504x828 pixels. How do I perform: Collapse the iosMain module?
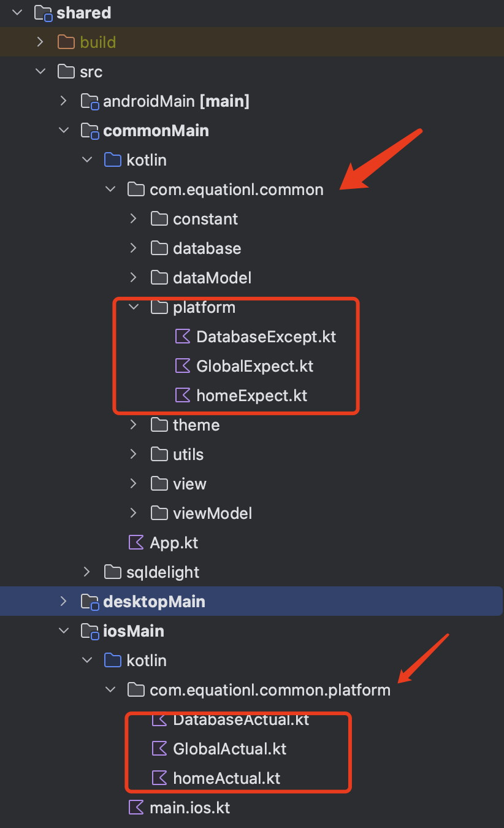tap(64, 631)
